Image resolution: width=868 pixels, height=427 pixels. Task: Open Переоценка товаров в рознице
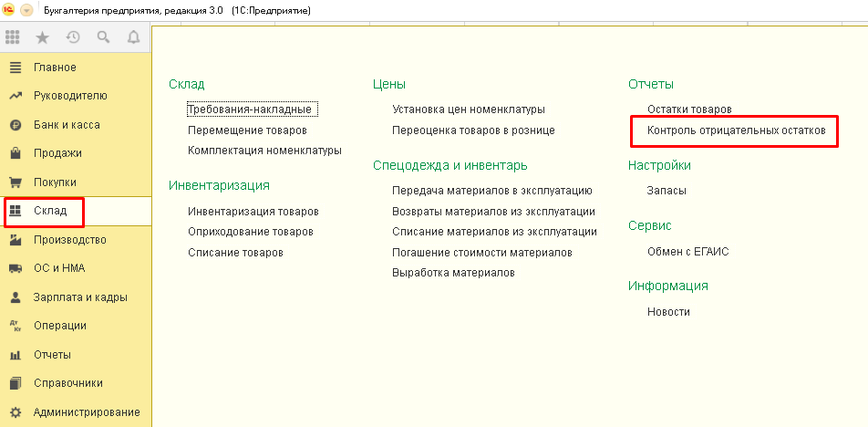click(474, 130)
